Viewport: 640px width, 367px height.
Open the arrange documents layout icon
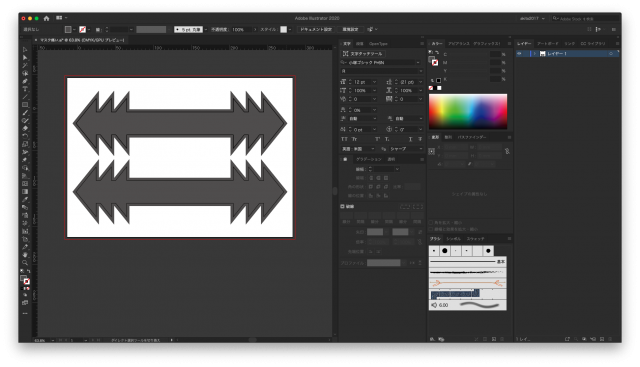(59, 18)
